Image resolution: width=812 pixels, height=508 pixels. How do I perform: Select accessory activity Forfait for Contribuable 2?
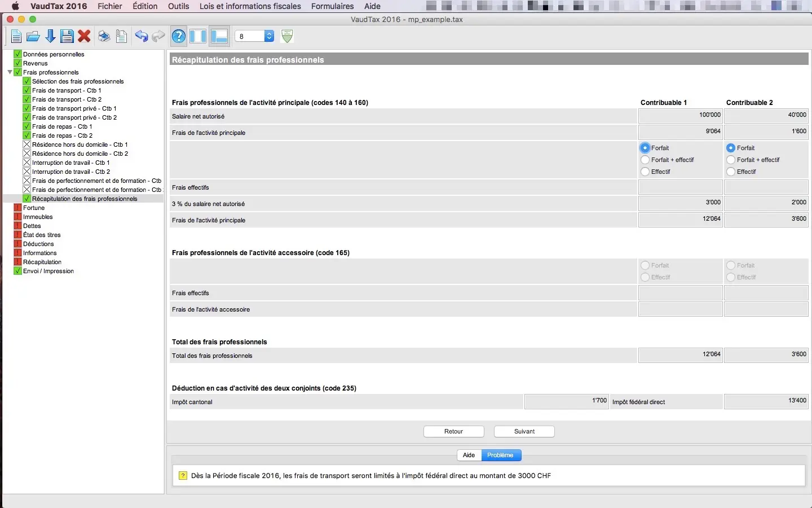731,265
